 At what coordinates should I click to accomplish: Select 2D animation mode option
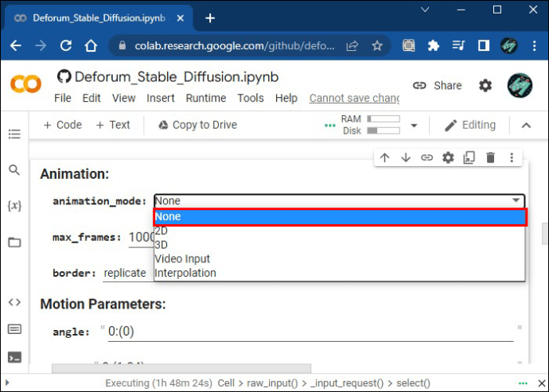[x=340, y=231]
